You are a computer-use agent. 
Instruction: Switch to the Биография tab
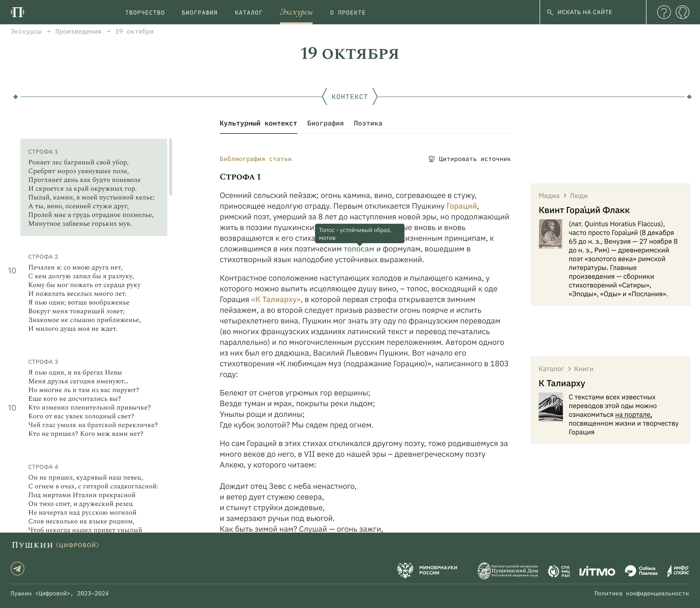tap(325, 124)
